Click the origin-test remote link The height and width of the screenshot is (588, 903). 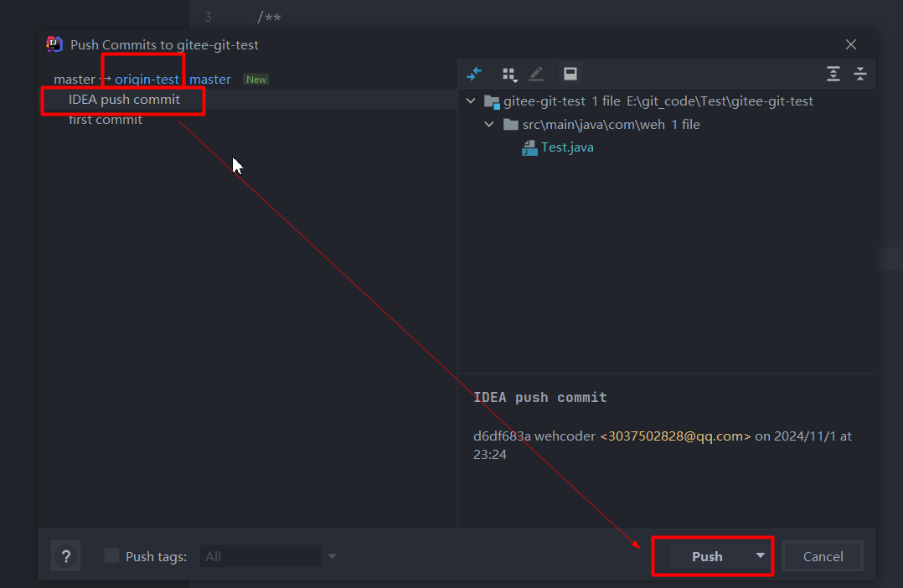(x=147, y=80)
